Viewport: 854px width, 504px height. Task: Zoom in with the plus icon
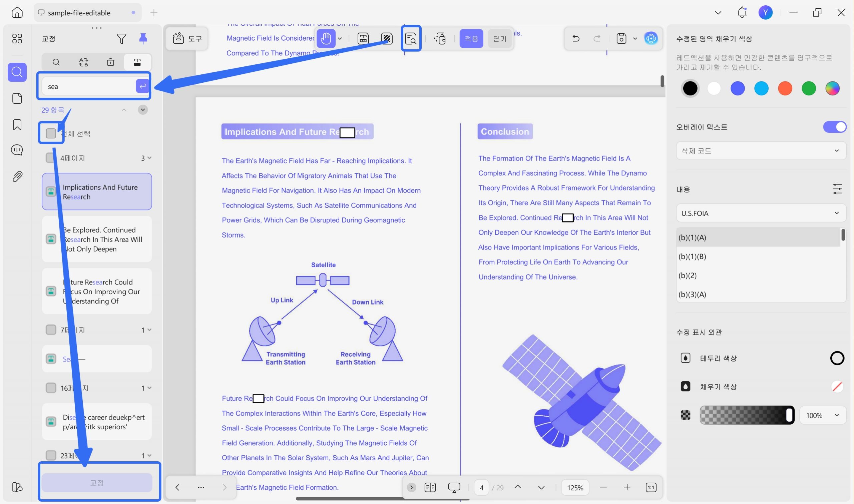pyautogui.click(x=627, y=487)
